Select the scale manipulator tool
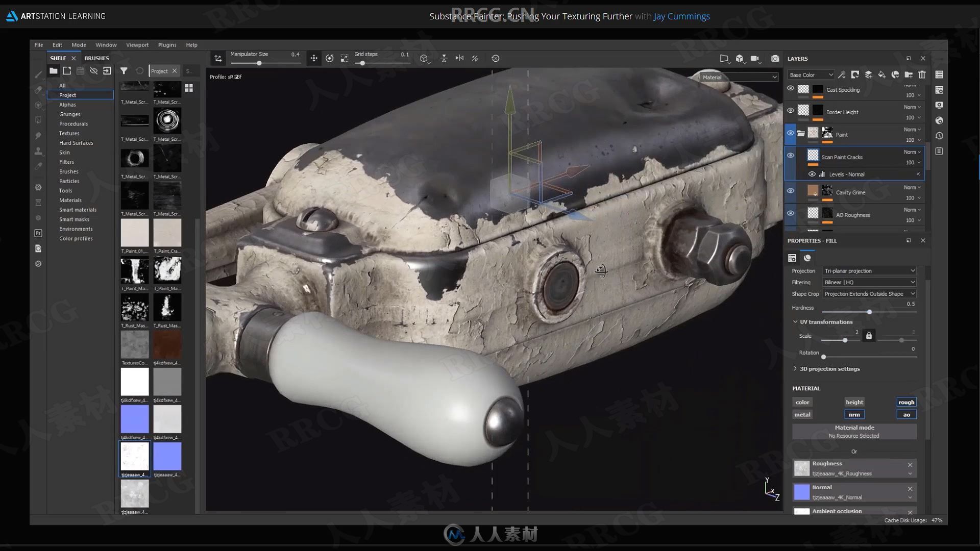The image size is (980, 551). point(345,58)
